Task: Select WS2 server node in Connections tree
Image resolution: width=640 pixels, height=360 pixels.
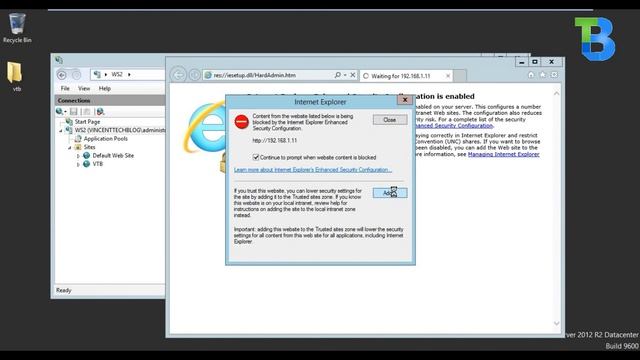Action: pos(120,130)
